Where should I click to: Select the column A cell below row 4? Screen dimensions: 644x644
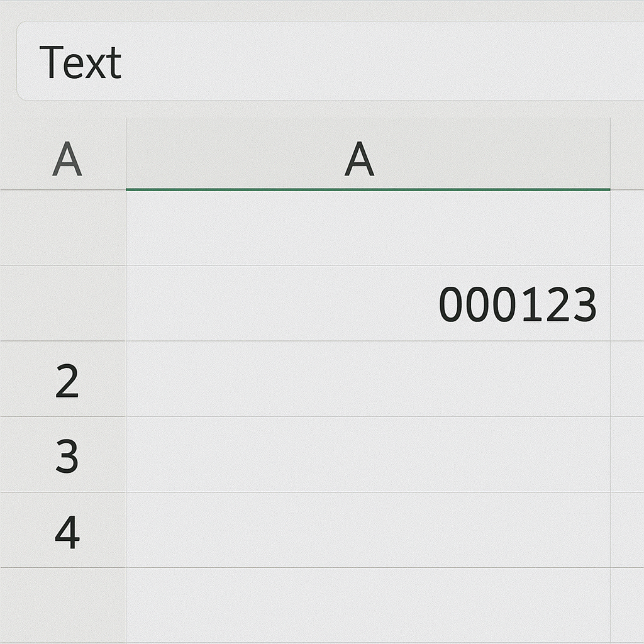pos(368,604)
